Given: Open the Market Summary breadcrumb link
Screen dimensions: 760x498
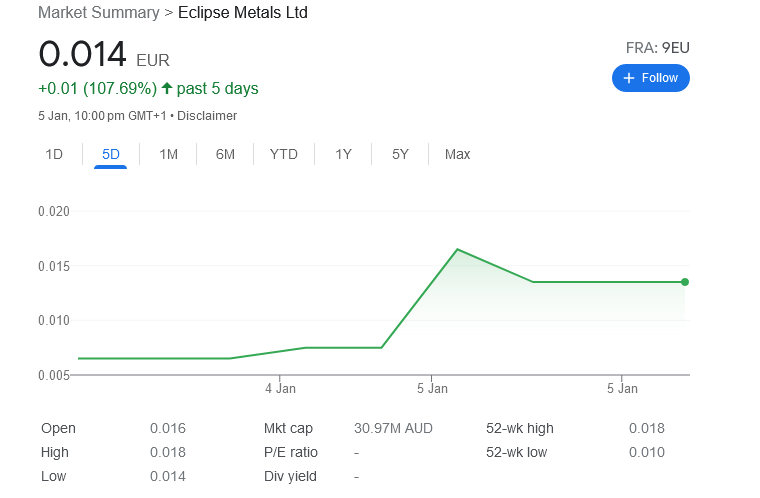Looking at the screenshot, I should (x=99, y=13).
